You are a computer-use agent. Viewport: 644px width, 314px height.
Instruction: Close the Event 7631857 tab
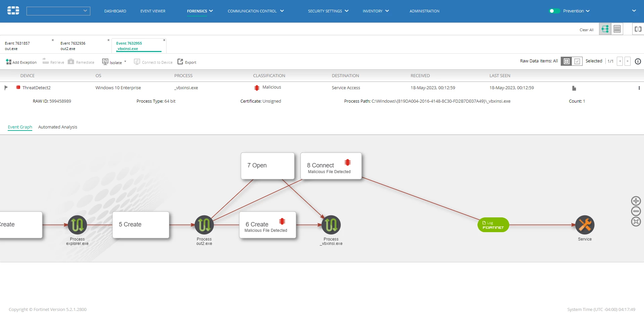point(53,40)
